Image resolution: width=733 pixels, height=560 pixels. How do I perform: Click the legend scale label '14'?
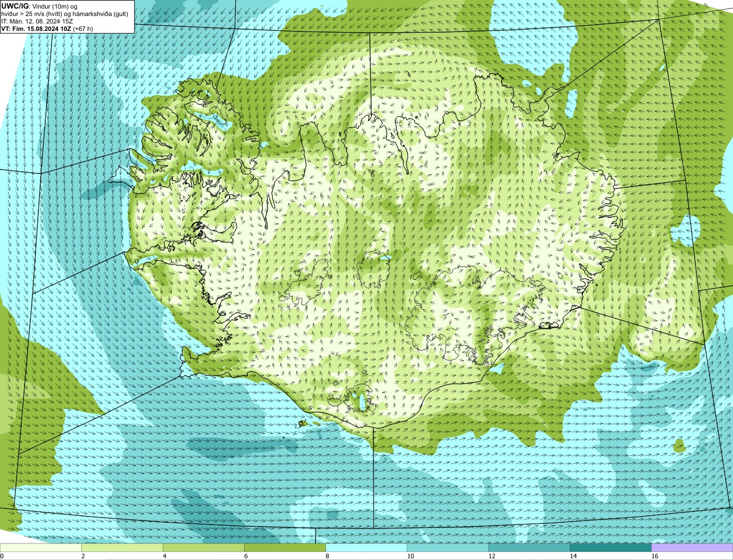point(572,556)
